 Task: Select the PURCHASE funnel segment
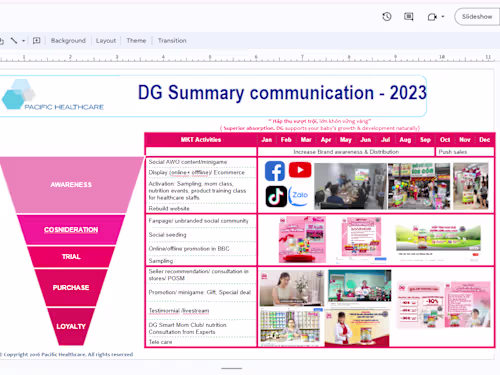(71, 287)
